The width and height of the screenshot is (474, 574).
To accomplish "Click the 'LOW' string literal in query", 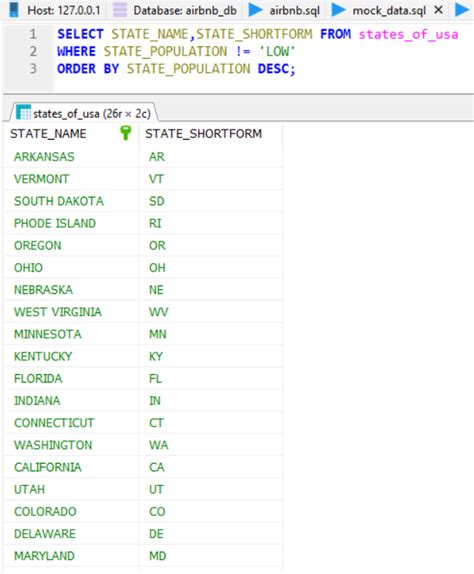I will [x=277, y=51].
